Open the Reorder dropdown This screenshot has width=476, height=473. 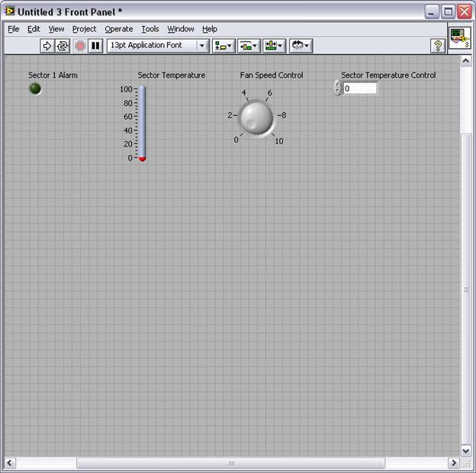tap(301, 46)
